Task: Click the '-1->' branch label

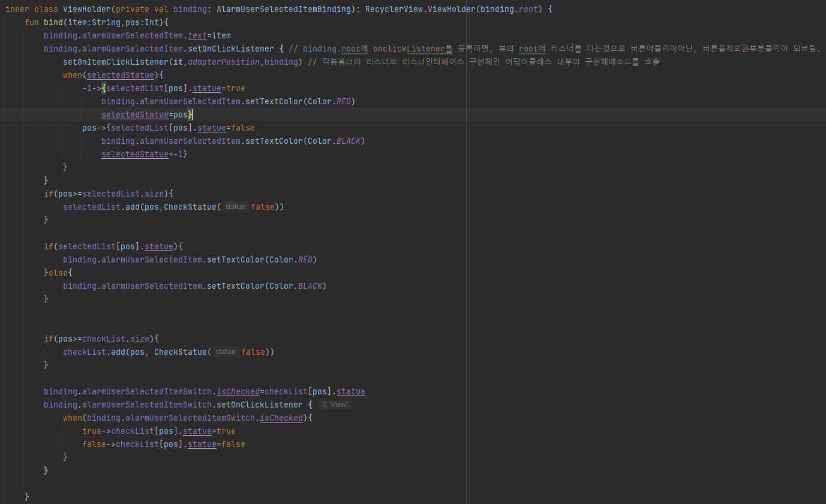Action: pos(92,89)
